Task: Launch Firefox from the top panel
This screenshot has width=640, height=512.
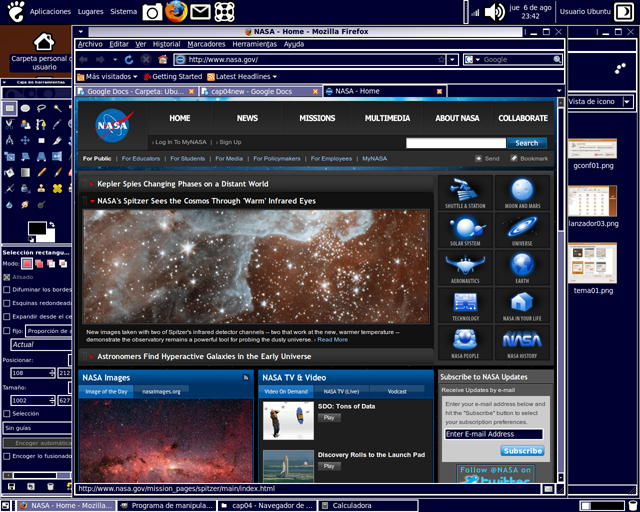Action: point(177,12)
